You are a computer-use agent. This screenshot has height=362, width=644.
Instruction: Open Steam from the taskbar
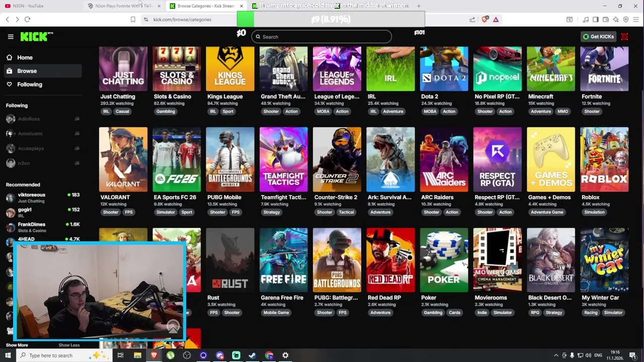253,355
